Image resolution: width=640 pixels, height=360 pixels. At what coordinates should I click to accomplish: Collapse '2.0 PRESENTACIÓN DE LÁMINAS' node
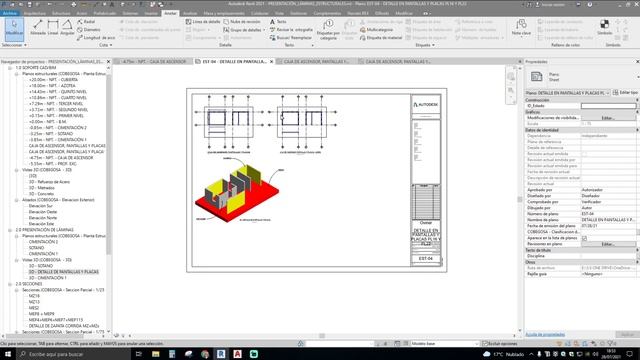(10, 230)
